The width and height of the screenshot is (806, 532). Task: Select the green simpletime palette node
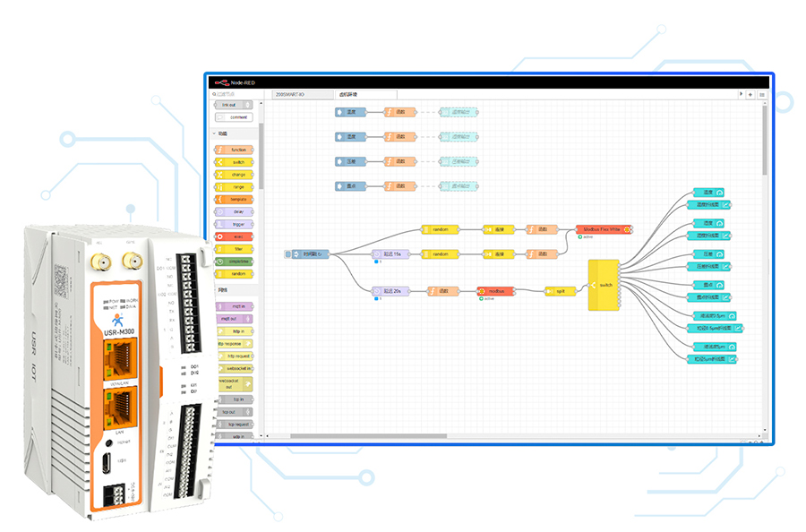coord(234,262)
